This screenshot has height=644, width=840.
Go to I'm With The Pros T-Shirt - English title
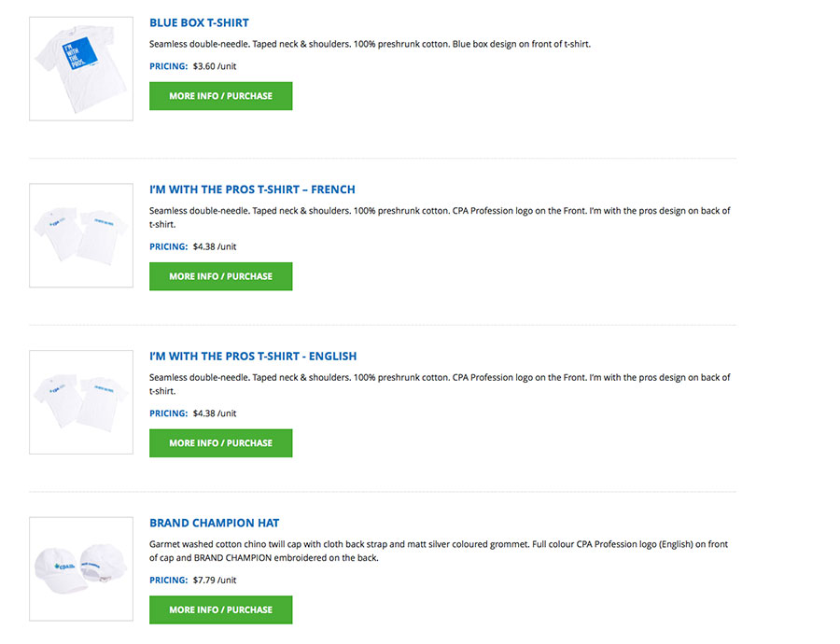point(253,357)
